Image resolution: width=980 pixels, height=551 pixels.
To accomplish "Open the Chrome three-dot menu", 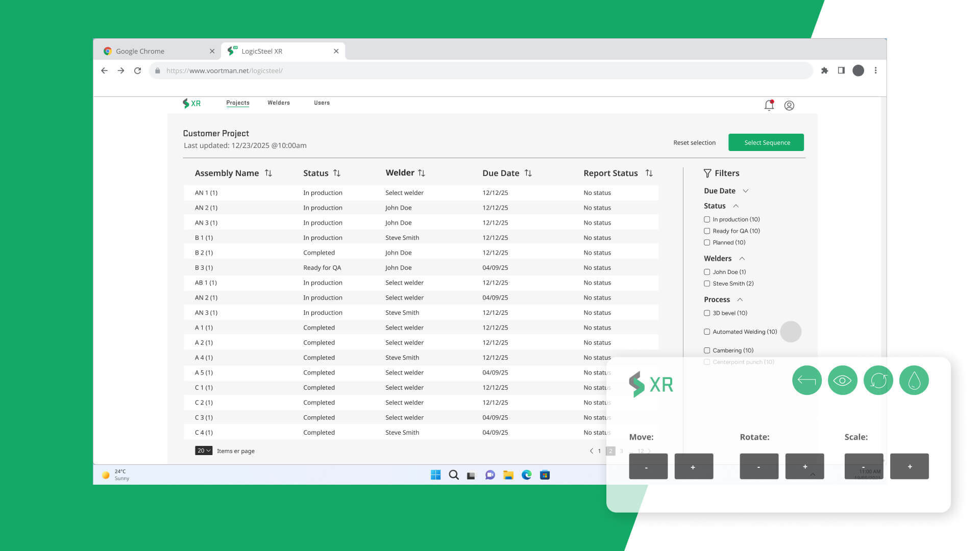I will (x=875, y=70).
